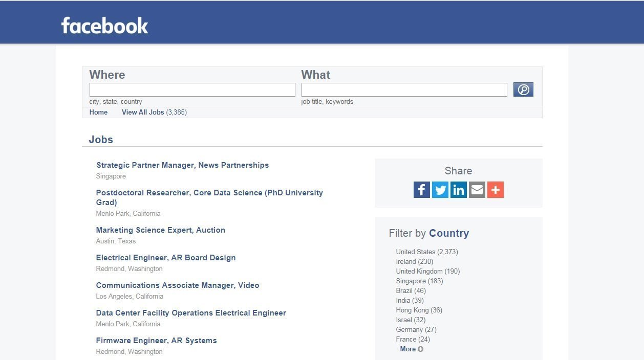Screen dimensions: 644x360
Task: Open View All Jobs link
Action: 143,112
